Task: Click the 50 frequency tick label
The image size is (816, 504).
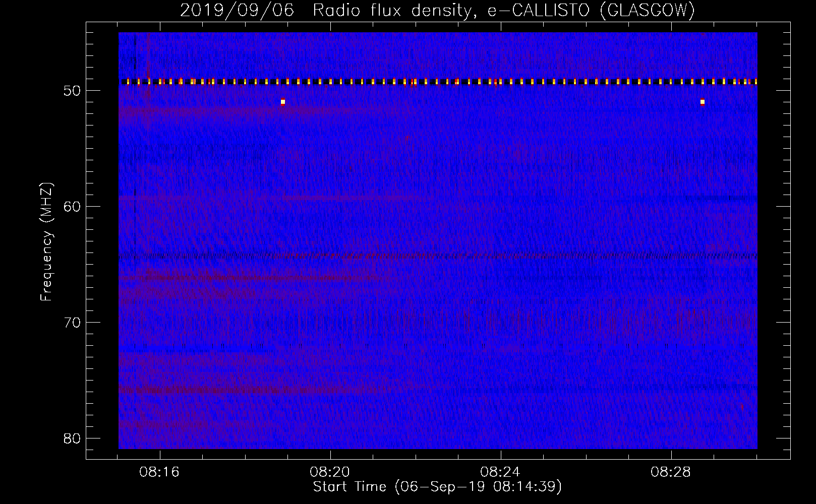Action: pos(73,91)
